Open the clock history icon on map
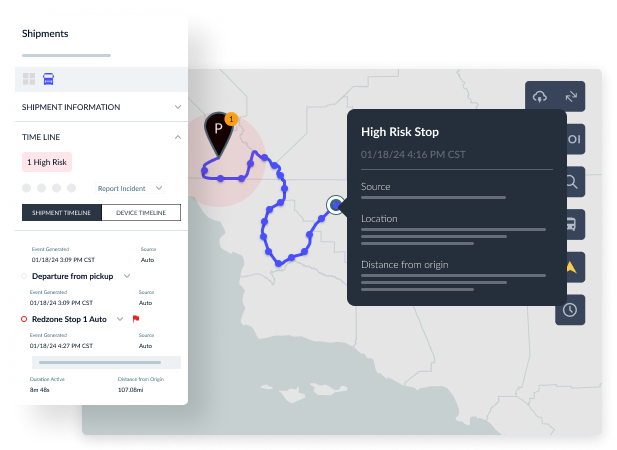Screen dimensions: 617x450 (x=570, y=309)
